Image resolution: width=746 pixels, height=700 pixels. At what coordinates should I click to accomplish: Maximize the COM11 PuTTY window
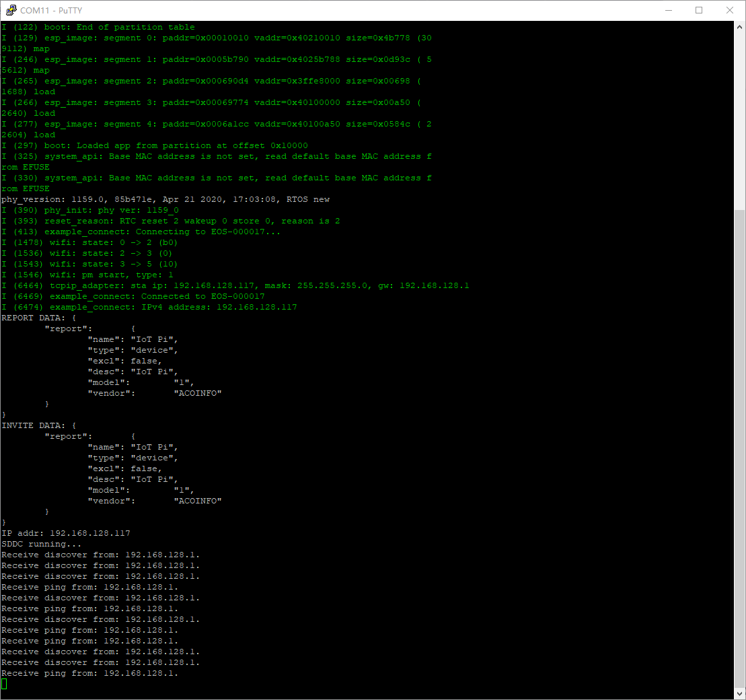tap(699, 10)
